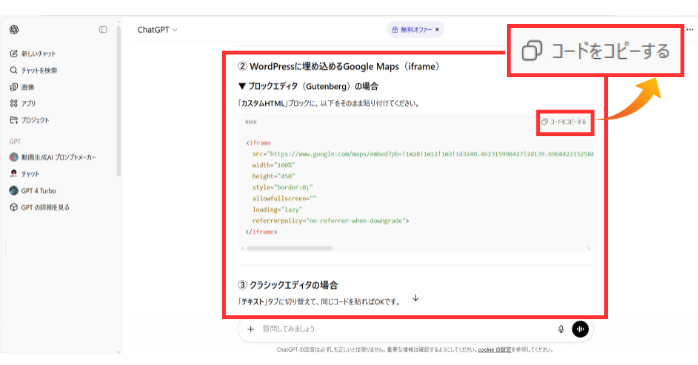Click the code line height="450"
The width and height of the screenshot is (698, 365).
[273, 176]
